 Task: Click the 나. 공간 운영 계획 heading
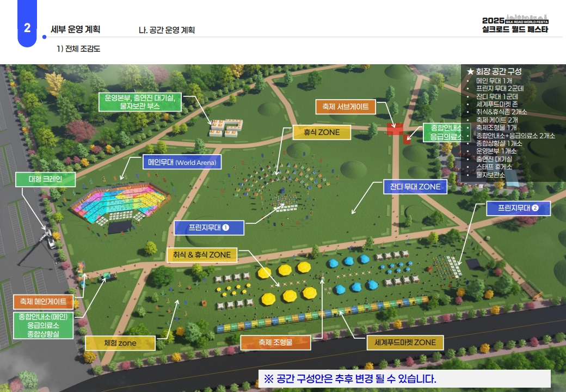(x=167, y=30)
